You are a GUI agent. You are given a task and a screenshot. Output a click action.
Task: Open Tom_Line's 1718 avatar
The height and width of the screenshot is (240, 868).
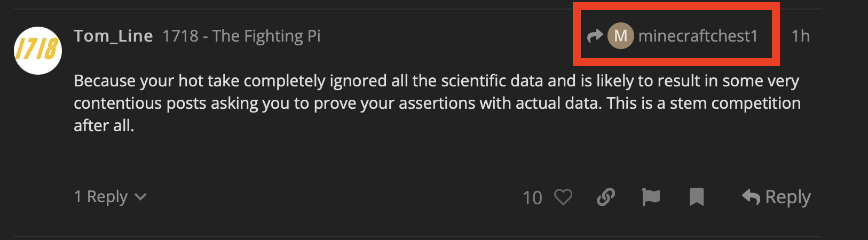[x=38, y=51]
